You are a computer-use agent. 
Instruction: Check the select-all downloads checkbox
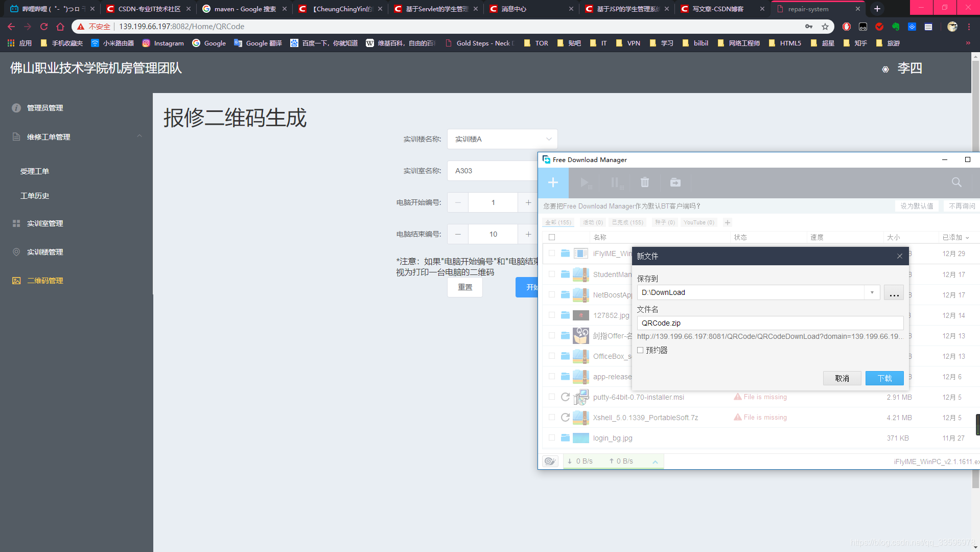point(552,237)
